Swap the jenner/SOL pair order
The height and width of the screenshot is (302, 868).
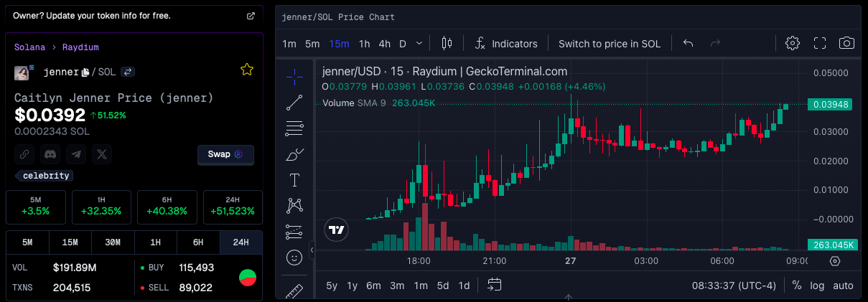click(128, 72)
